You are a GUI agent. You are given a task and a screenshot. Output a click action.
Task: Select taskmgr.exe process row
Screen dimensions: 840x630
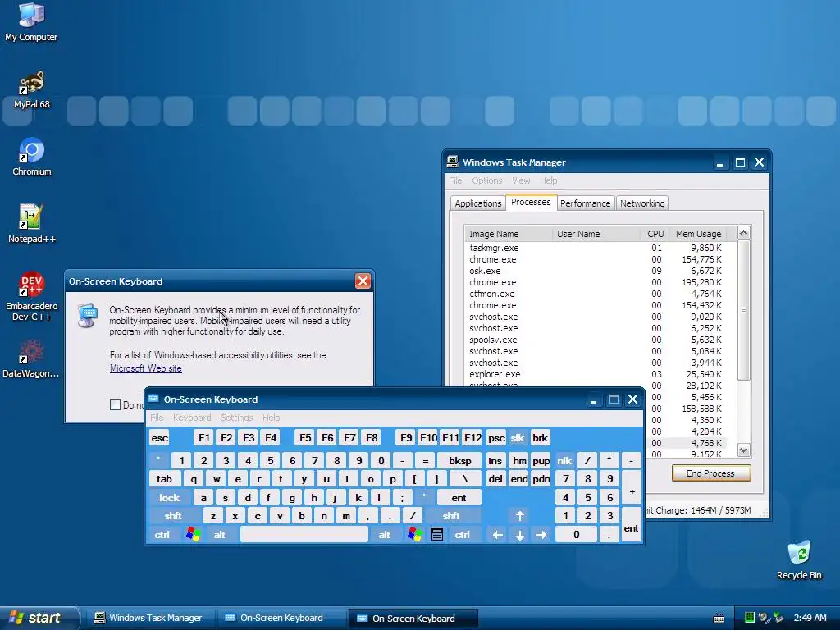tap(596, 248)
